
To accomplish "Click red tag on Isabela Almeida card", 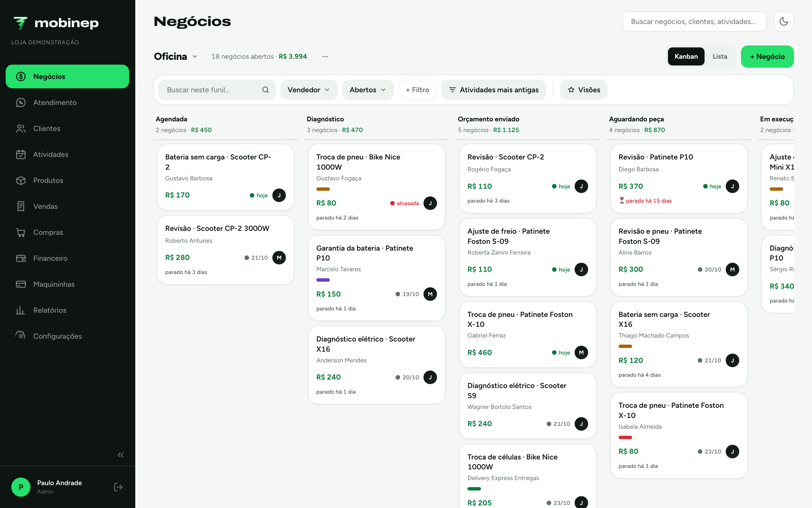I will tap(625, 437).
